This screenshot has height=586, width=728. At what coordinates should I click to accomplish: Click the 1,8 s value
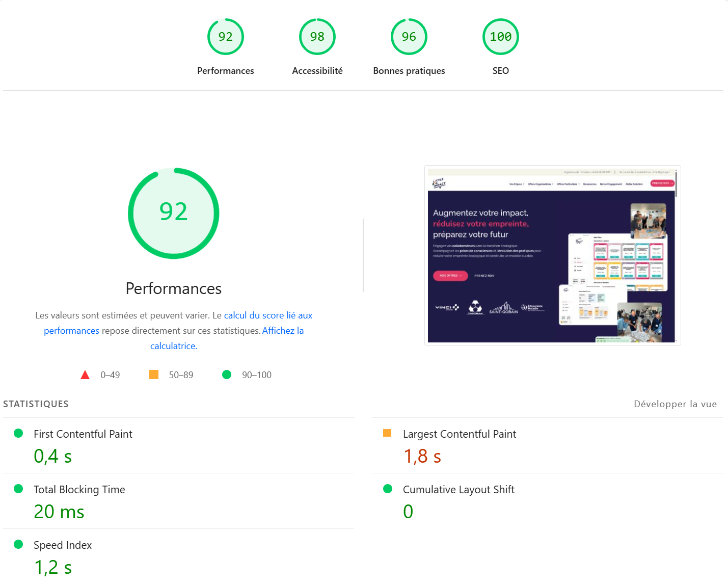422,456
